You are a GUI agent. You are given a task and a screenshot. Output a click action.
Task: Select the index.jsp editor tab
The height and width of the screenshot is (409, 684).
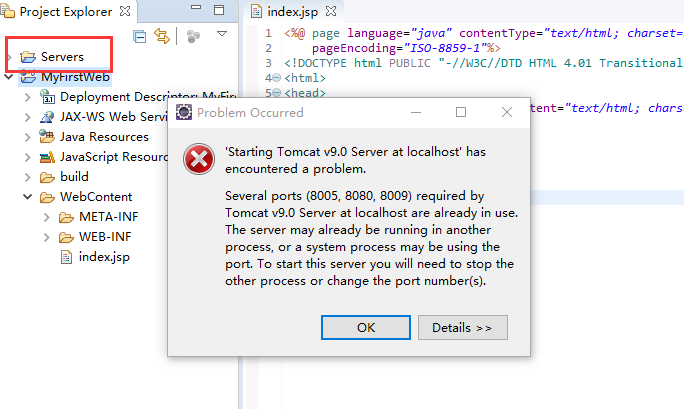[x=292, y=12]
